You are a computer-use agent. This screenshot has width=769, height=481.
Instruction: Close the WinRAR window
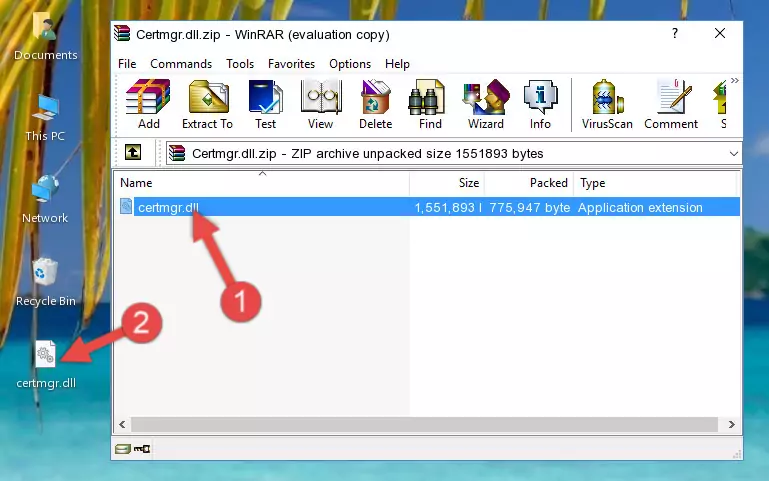point(719,33)
